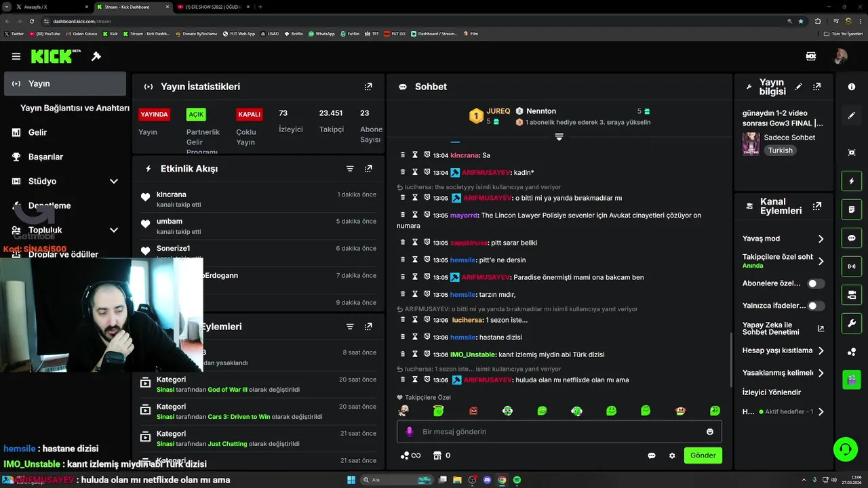868x488 pixels.
Task: Click the info icon in right rail
Action: point(852,87)
